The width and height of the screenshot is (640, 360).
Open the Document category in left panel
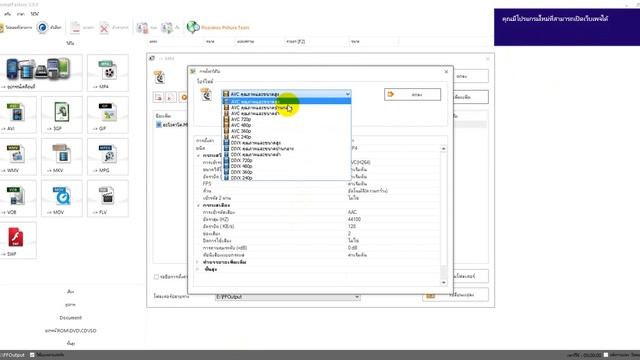tap(70, 318)
